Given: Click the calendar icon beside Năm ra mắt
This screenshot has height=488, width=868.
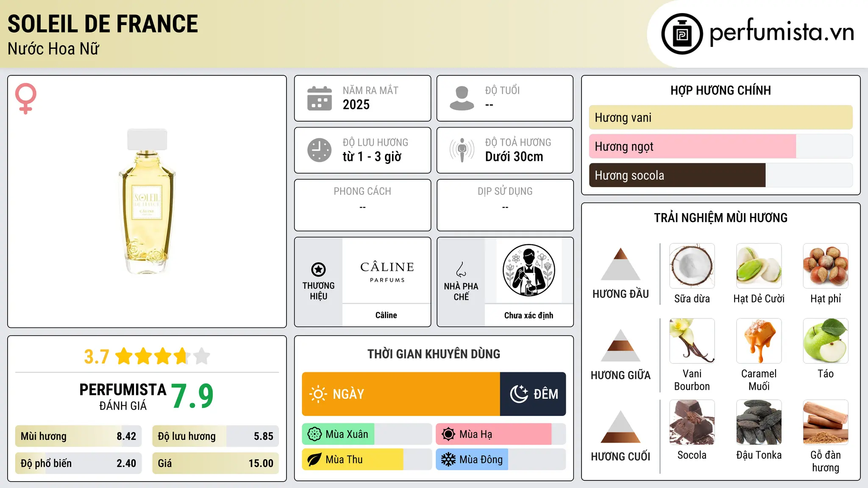Looking at the screenshot, I should click(x=320, y=98).
